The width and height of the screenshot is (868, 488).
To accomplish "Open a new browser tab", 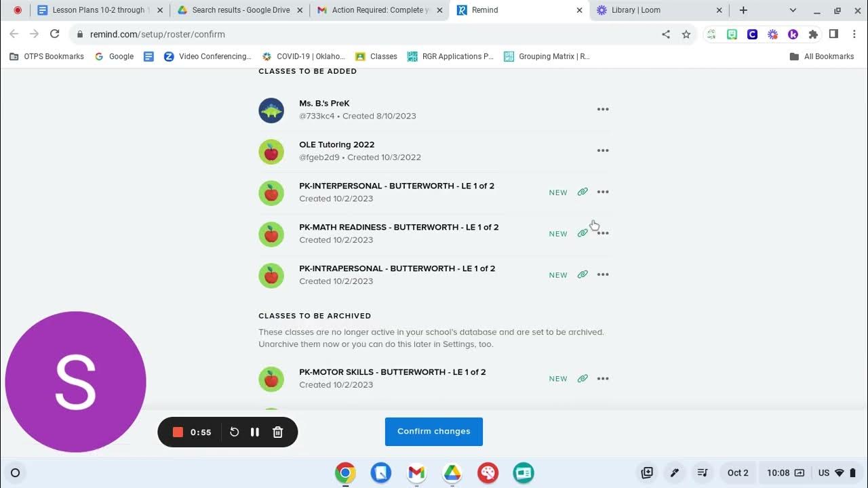I will (x=743, y=10).
